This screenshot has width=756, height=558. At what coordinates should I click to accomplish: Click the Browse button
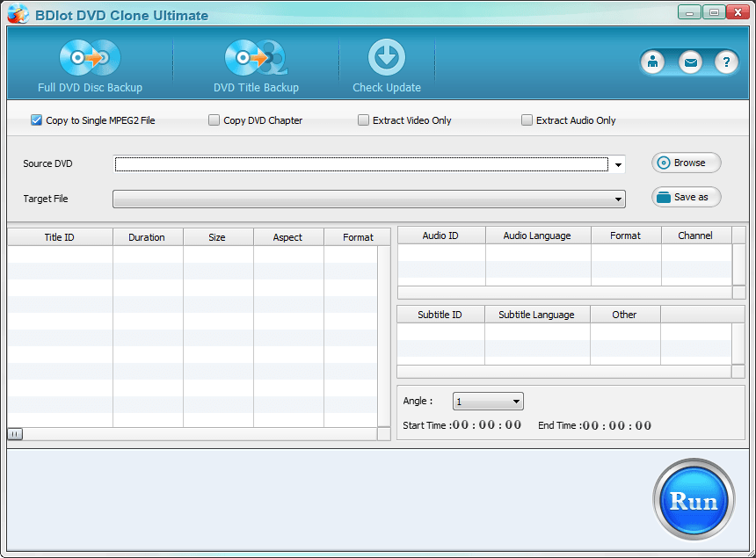click(686, 163)
